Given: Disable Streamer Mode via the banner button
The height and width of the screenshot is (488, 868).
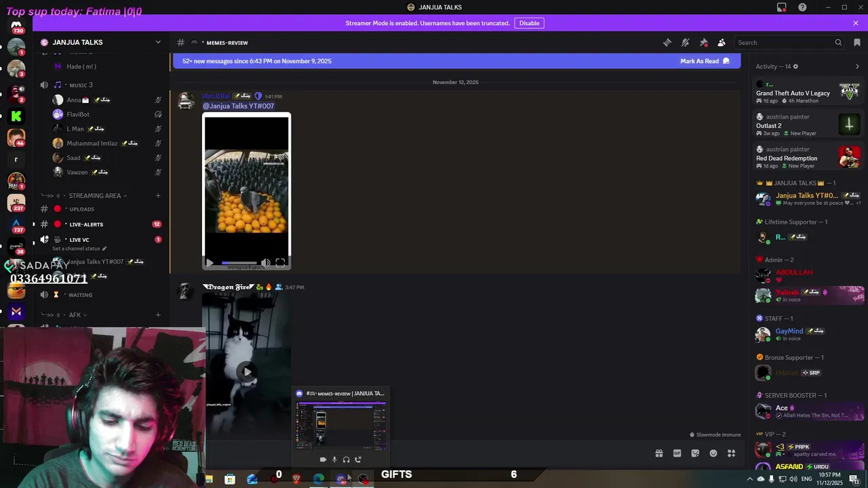Looking at the screenshot, I should pyautogui.click(x=530, y=23).
